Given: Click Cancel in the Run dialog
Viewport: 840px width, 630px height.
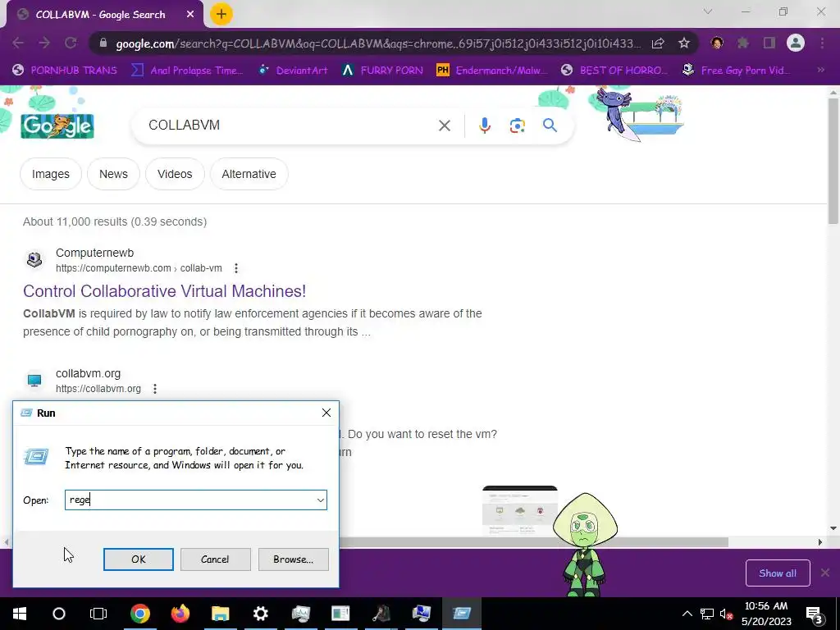Looking at the screenshot, I should (216, 559).
